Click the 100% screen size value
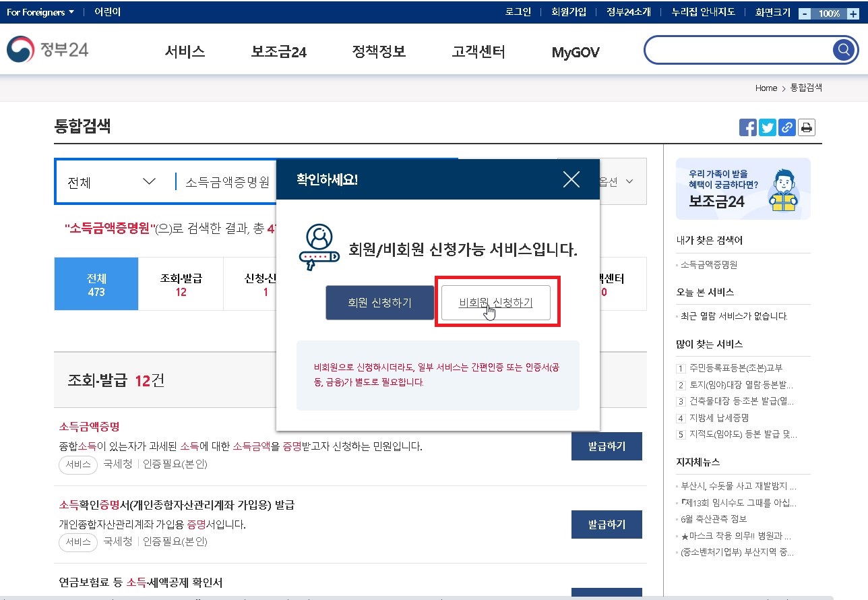Viewport: 868px width, 600px height. [829, 13]
